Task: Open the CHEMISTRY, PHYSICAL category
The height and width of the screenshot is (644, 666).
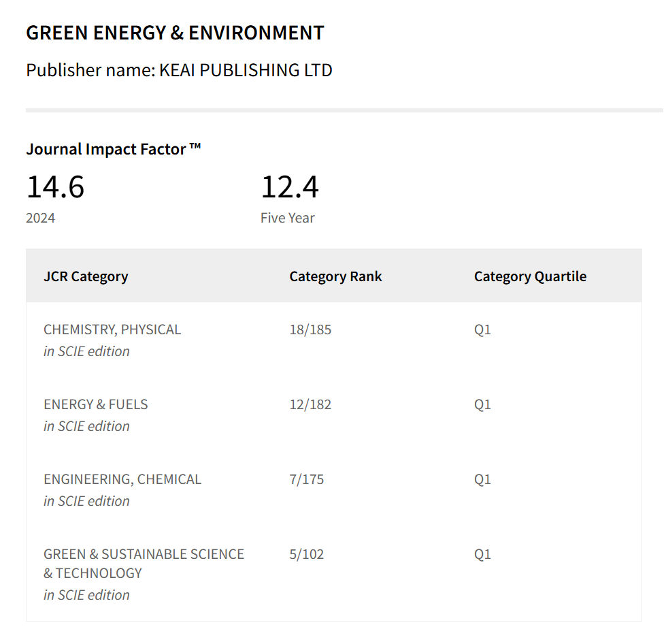Action: pos(112,329)
